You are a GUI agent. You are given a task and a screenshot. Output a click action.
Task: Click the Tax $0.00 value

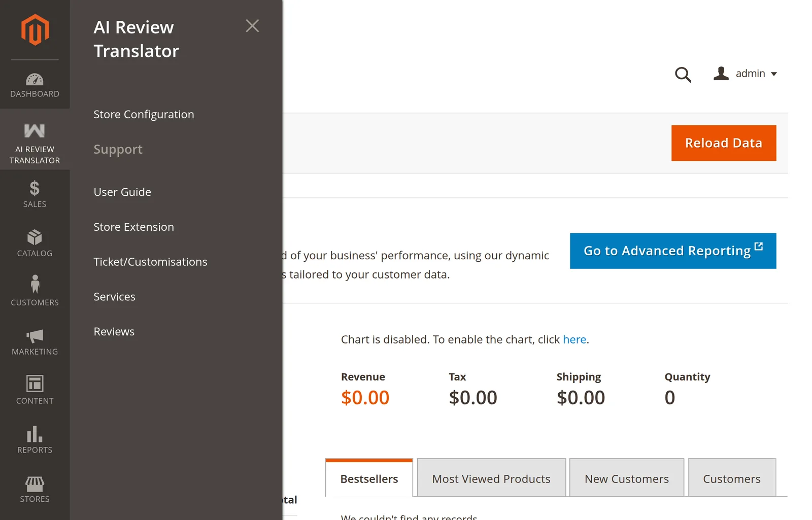click(473, 398)
